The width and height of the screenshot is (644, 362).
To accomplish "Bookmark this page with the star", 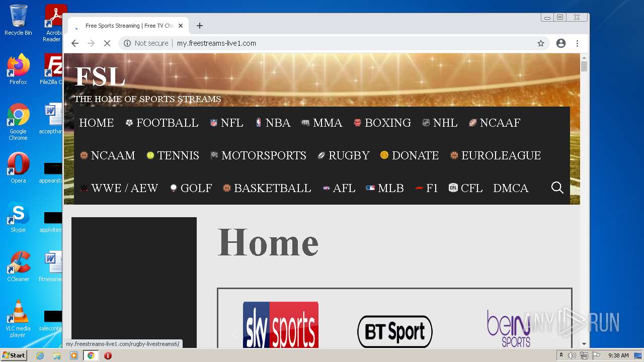I will [541, 43].
